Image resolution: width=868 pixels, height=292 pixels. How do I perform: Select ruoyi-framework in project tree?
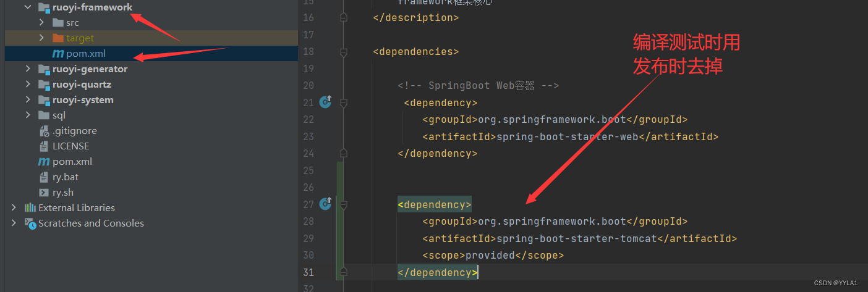click(93, 7)
